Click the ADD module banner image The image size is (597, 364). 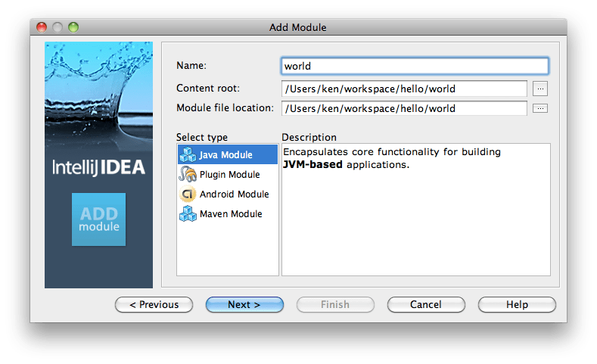(98, 219)
